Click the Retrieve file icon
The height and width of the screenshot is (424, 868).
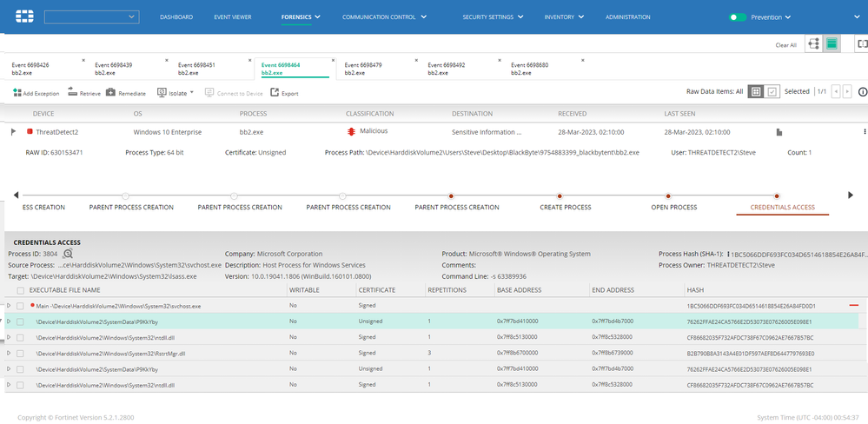click(73, 93)
